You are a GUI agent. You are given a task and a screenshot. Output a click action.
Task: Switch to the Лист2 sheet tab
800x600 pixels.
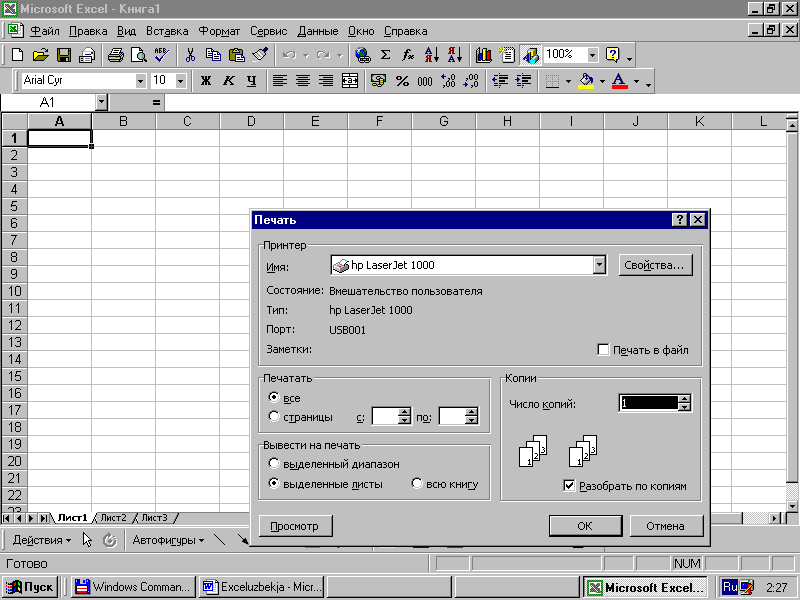click(113, 518)
